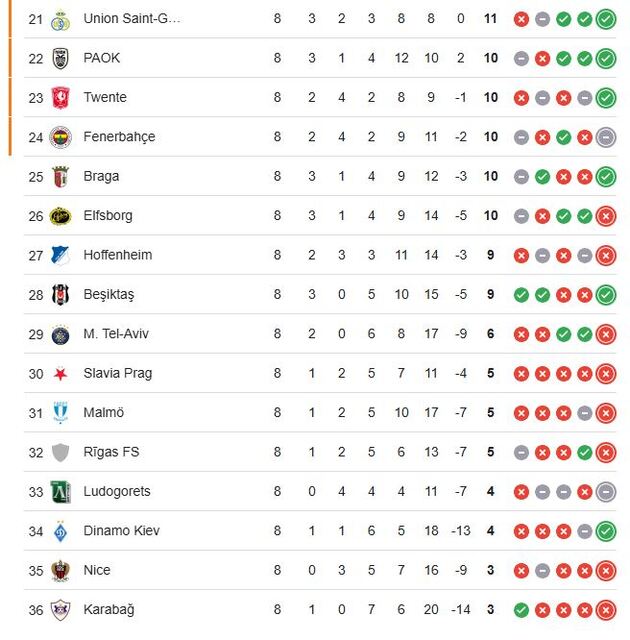
Task: Click the Elfsborg club logo
Action: click(61, 216)
